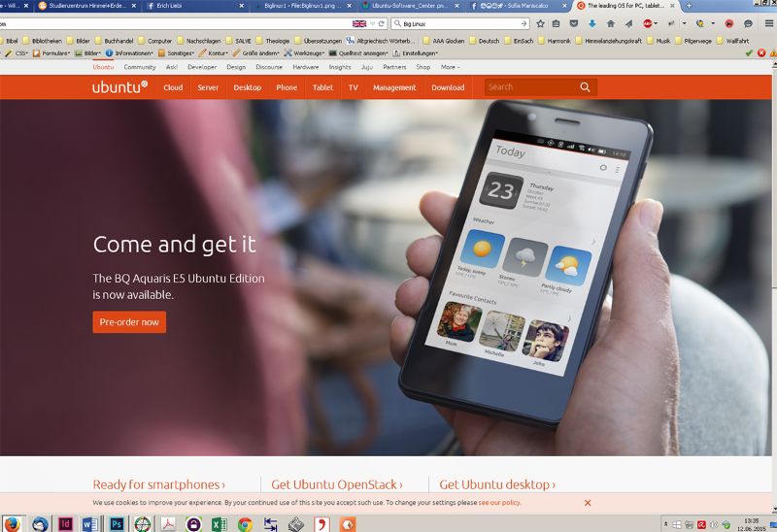Show hidden tray icons arrow

[665, 523]
